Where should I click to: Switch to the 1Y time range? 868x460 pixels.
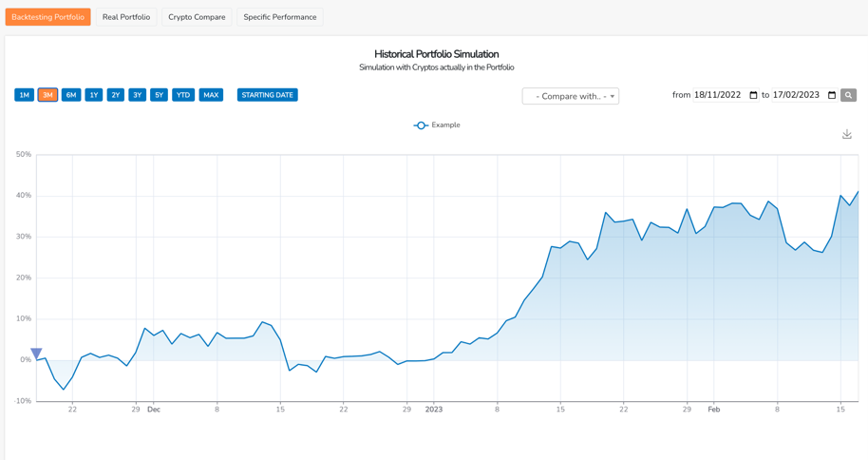93,95
